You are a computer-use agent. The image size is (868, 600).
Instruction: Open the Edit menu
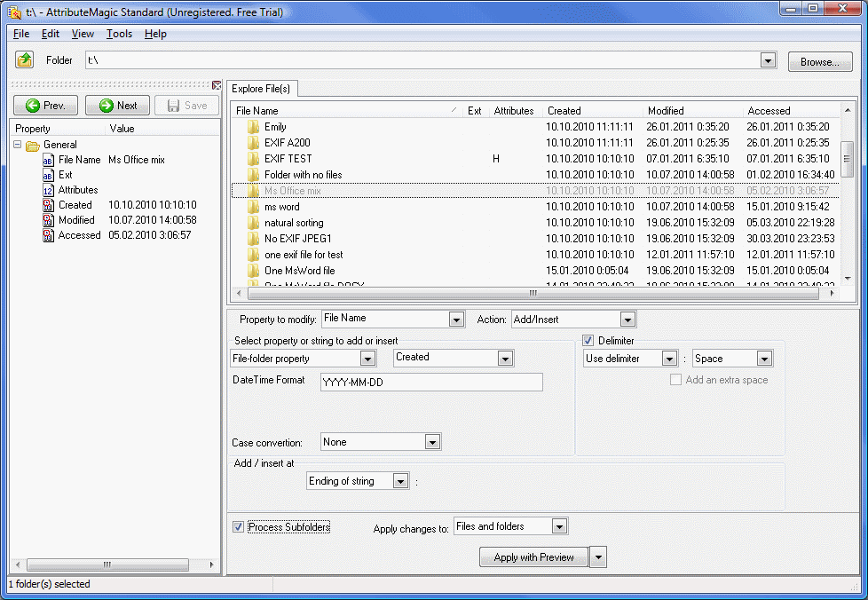[51, 34]
